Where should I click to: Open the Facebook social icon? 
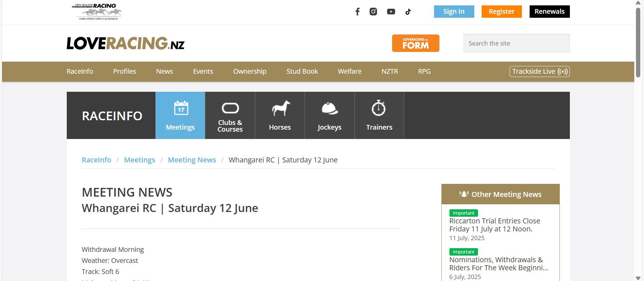point(358,12)
